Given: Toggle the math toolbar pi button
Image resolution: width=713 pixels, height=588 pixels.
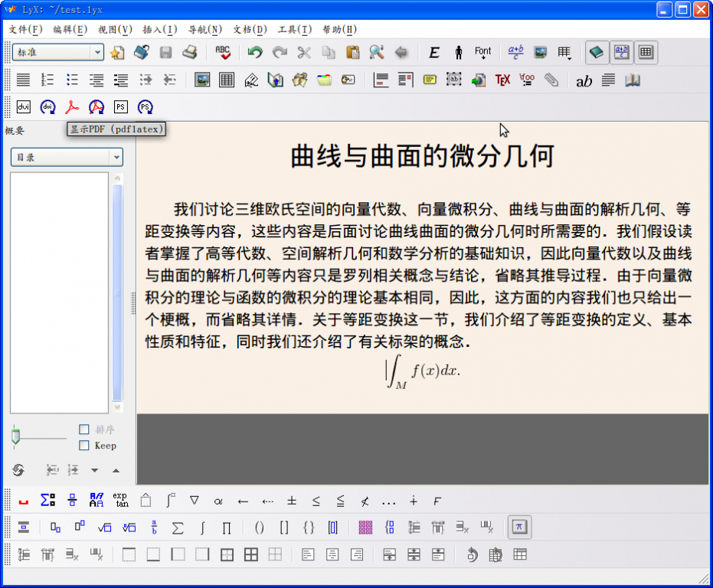Looking at the screenshot, I should tap(519, 528).
